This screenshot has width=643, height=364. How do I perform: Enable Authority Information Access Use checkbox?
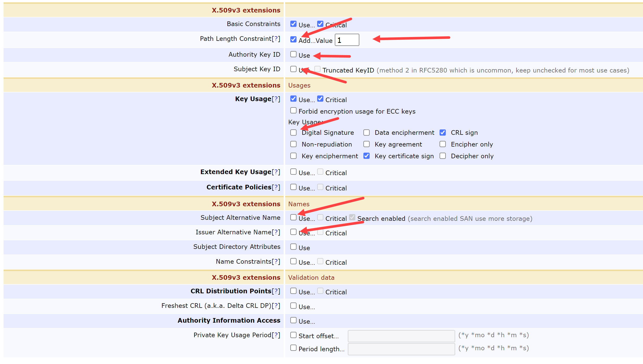pos(293,320)
